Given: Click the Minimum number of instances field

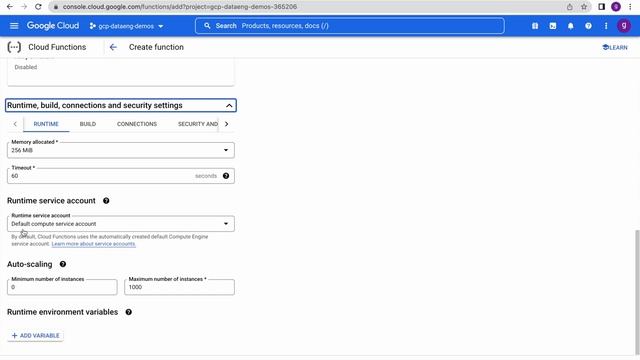Looking at the screenshot, I should [62, 287].
